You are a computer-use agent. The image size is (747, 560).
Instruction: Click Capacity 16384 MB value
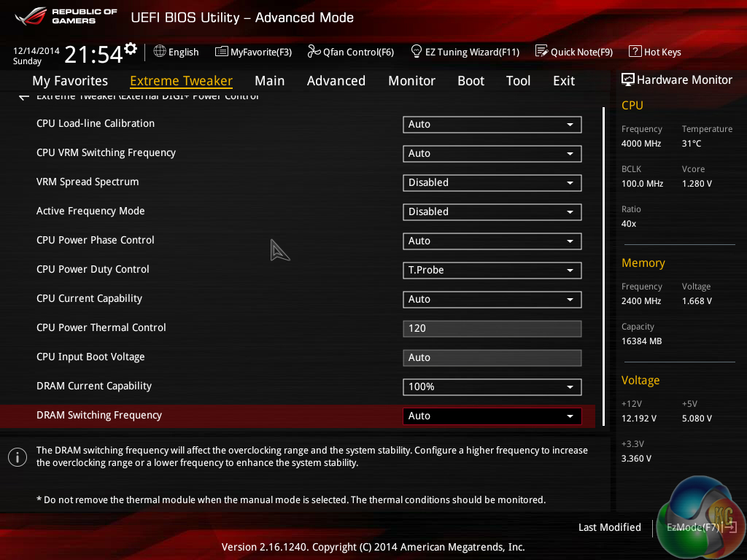click(641, 341)
